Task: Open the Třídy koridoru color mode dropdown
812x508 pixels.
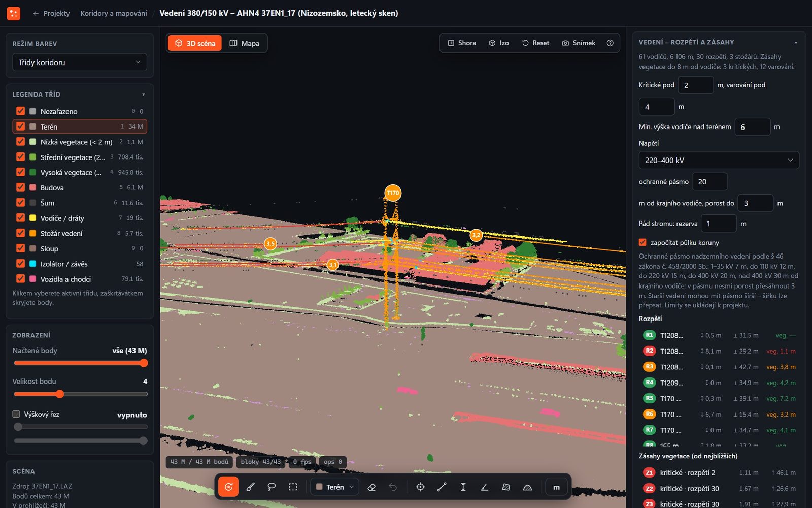Action: 80,62
